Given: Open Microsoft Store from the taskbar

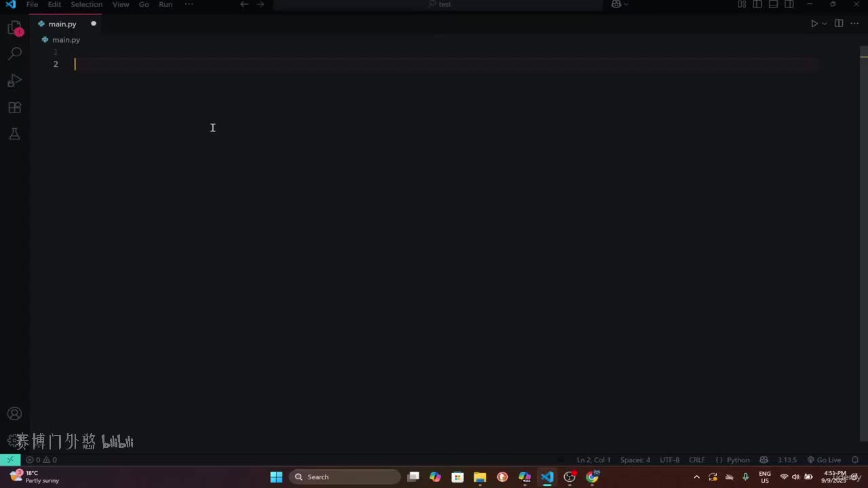Looking at the screenshot, I should click(x=458, y=477).
